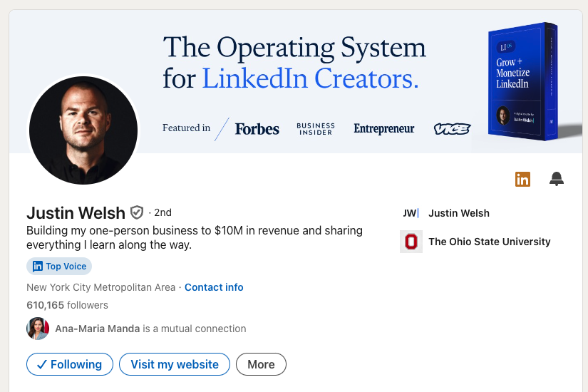The image size is (588, 392).
Task: Click the Ohio State University logo
Action: [x=411, y=242]
